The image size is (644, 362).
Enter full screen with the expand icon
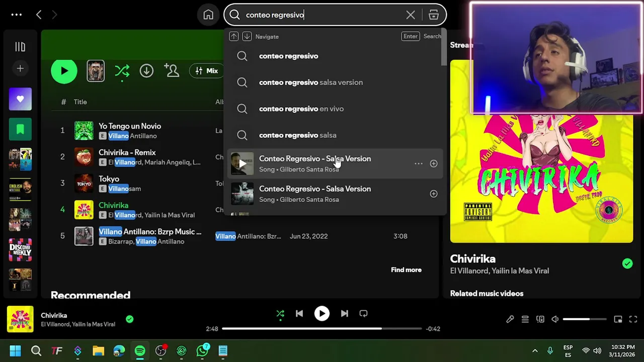633,319
